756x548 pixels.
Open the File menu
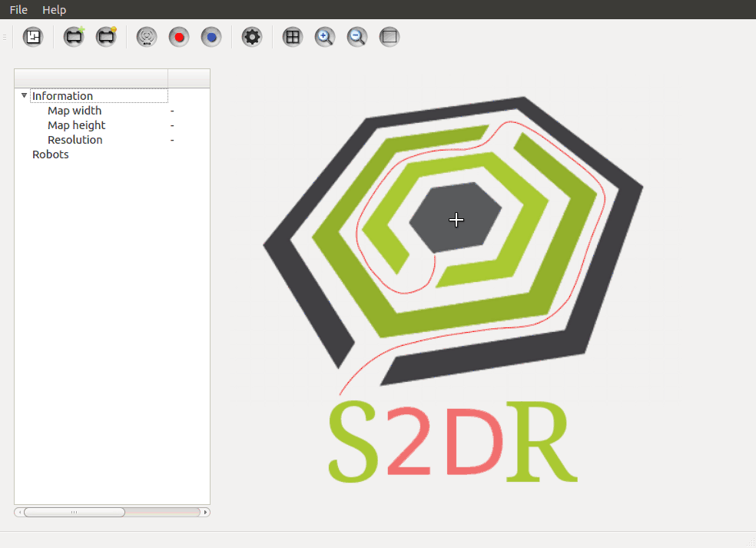coord(18,10)
